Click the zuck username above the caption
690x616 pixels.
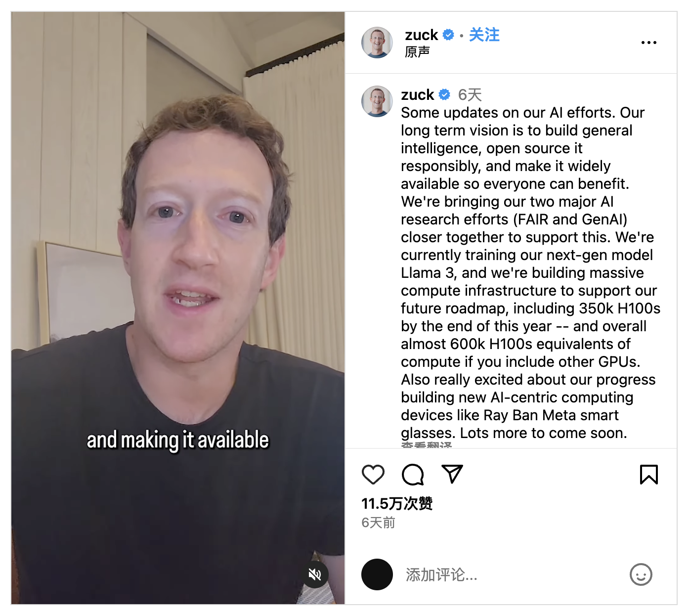point(418,94)
